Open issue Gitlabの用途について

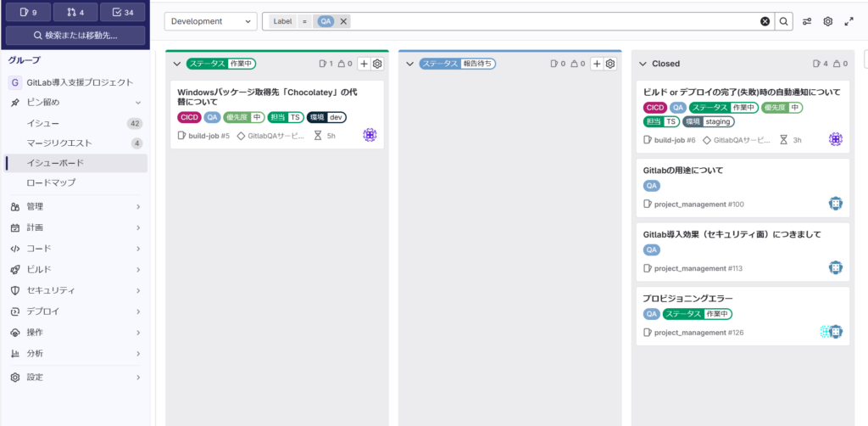(x=683, y=170)
